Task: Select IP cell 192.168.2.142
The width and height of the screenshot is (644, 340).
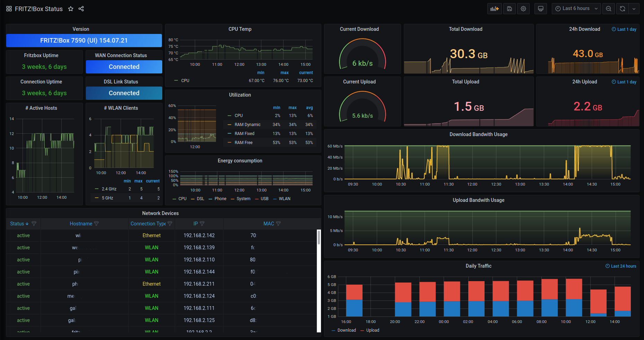Action: 199,235
